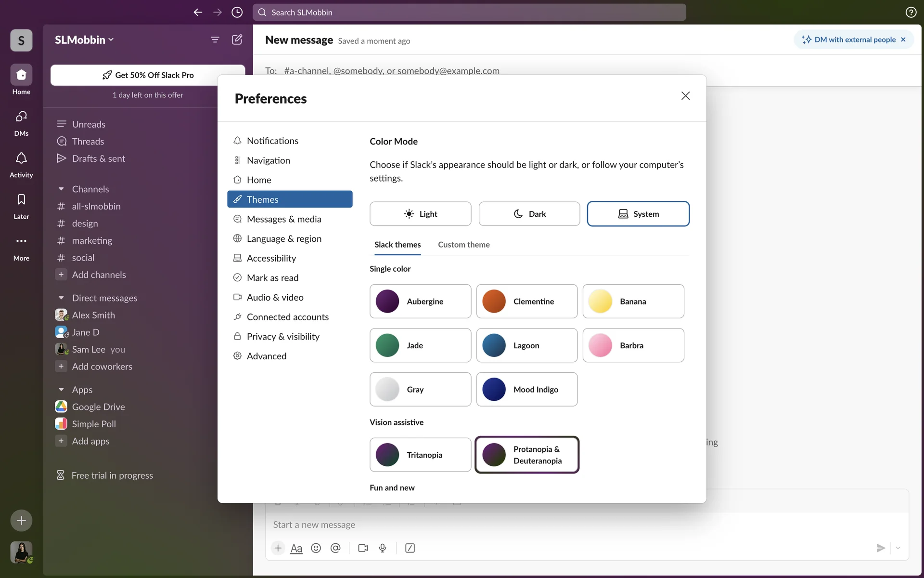
Task: Click the filter sidebar icon
Action: point(215,39)
